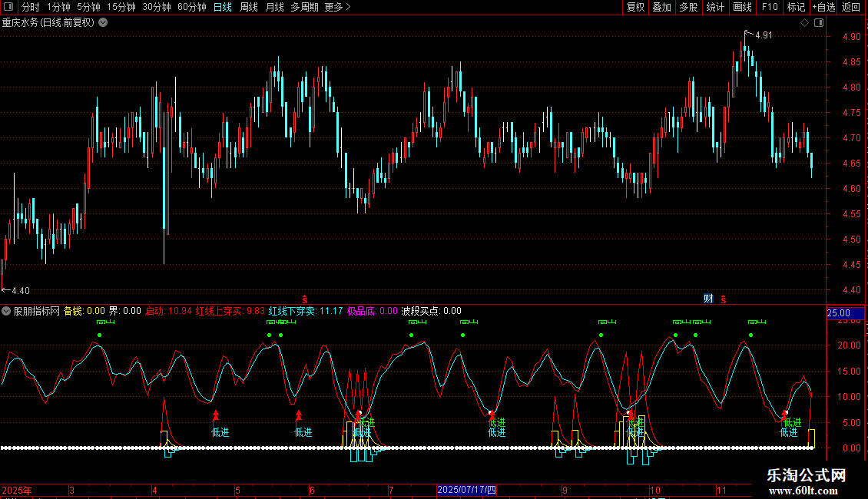The height and width of the screenshot is (499, 868).
Task: Click month 5 on the date axis
Action: [x=237, y=490]
